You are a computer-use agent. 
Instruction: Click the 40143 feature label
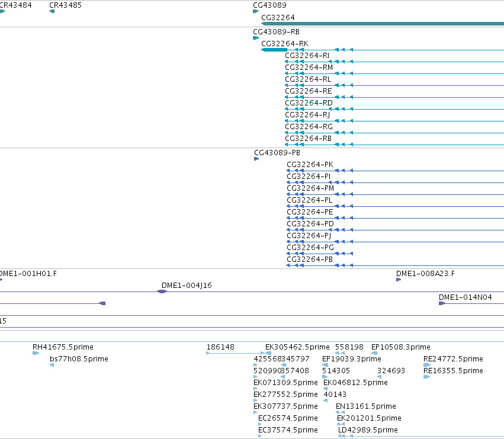335,395
